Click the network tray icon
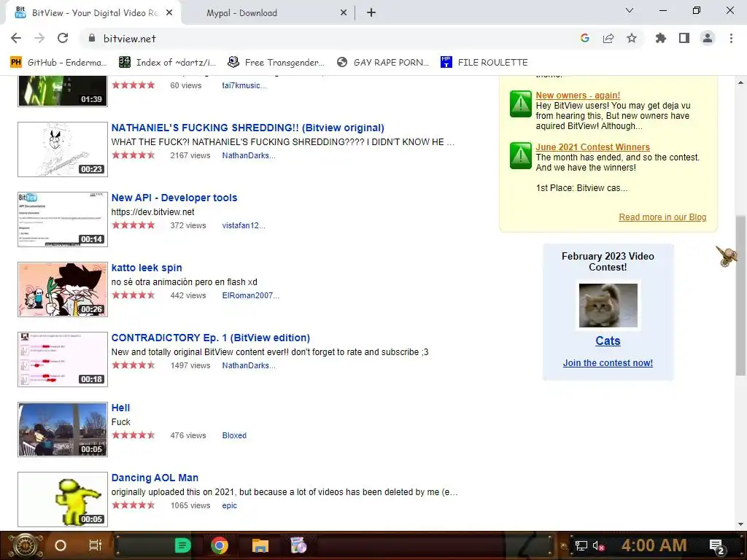This screenshot has height=560, width=747. 581,545
